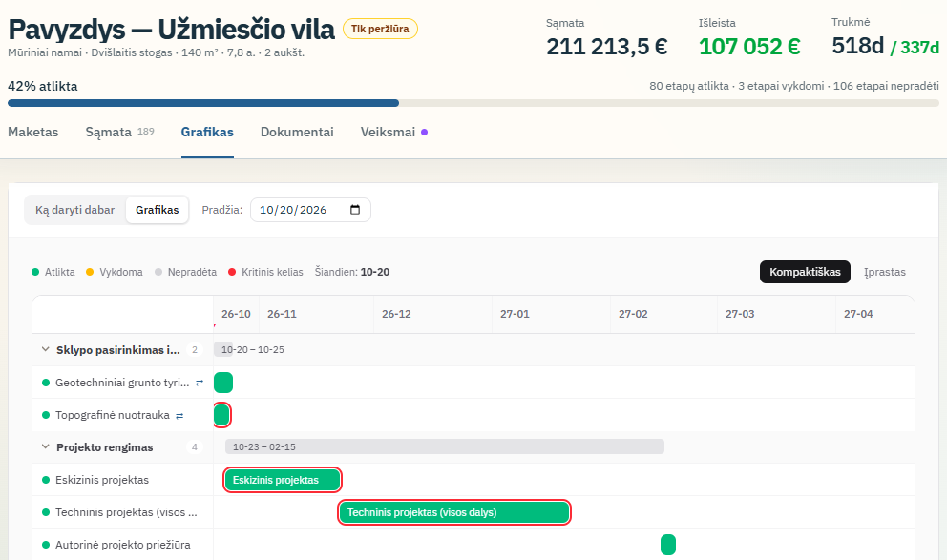Click the Eskizinis projektas gantt bar

tap(282, 480)
